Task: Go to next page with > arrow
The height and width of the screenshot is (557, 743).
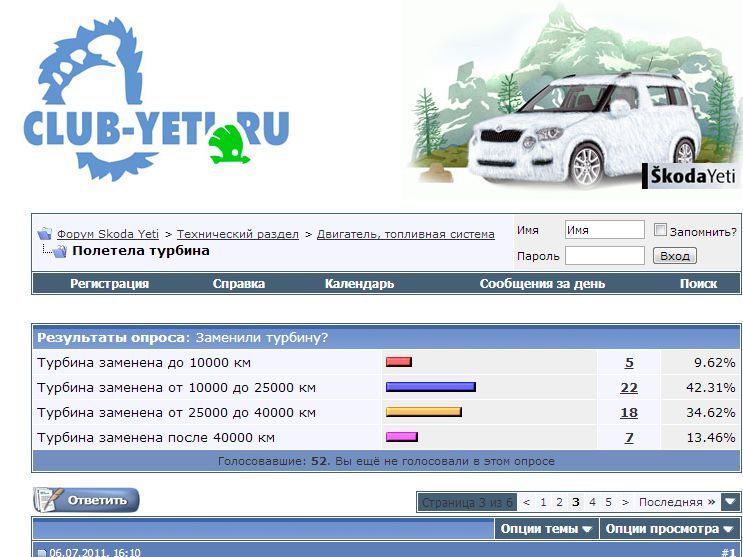Action: pos(625,502)
